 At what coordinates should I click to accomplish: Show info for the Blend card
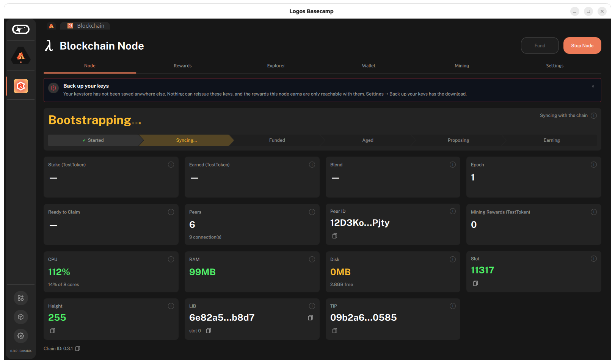click(x=453, y=165)
